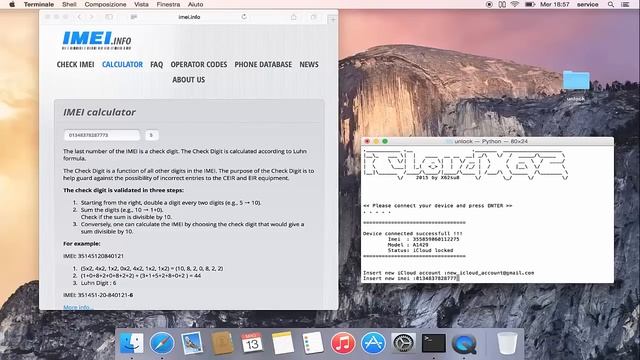Viewport: 640px width, 360px height.
Task: Reload the imei.info page
Action: (x=244, y=17)
